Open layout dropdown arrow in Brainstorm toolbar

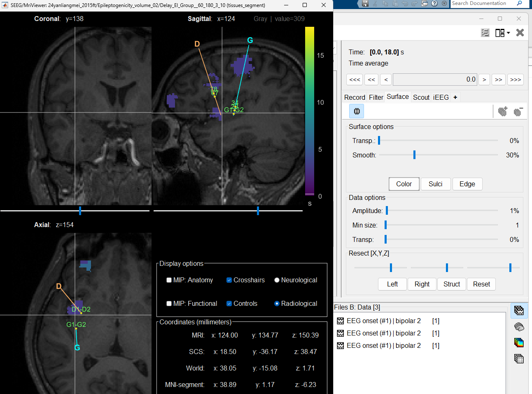click(509, 33)
